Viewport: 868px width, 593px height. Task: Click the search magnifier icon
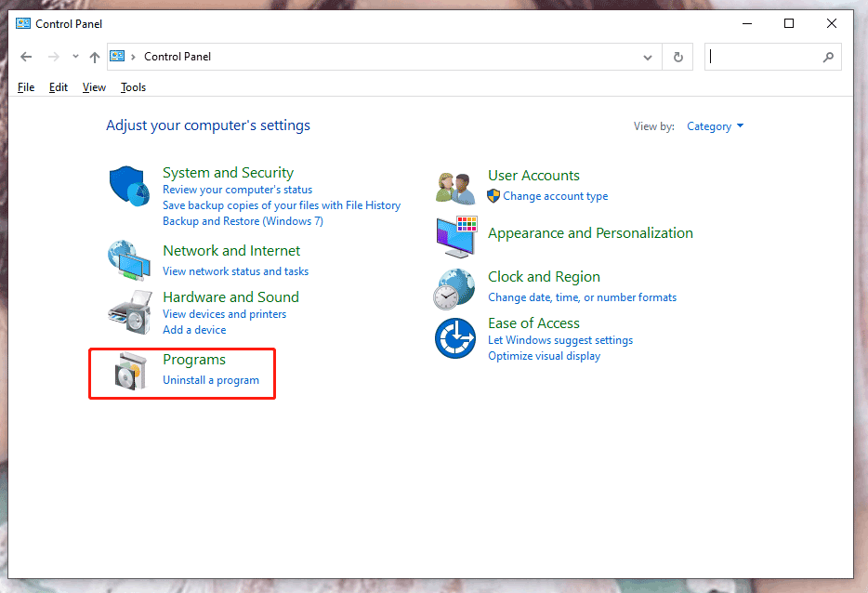coord(828,57)
